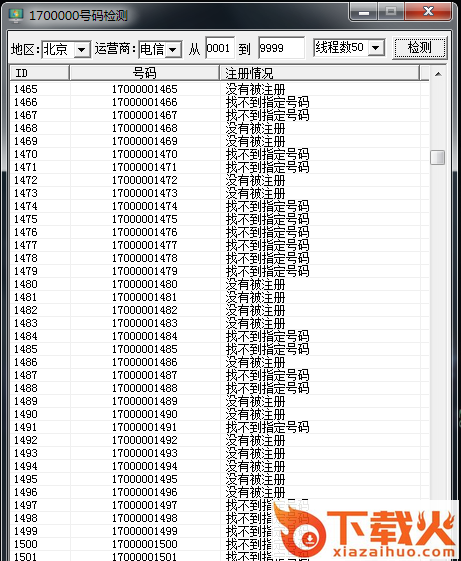Viewport: 461px width, 561px height.
Task: Click the application icon in the title bar
Action: click(15, 15)
